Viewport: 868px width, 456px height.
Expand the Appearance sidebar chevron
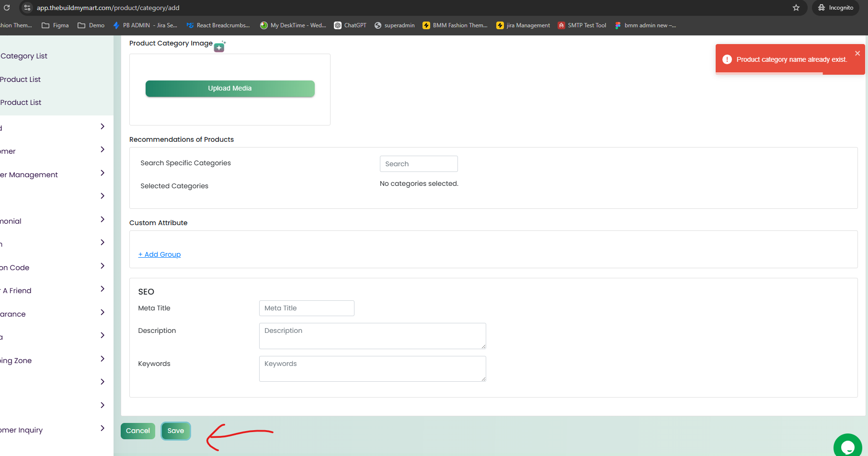point(103,312)
